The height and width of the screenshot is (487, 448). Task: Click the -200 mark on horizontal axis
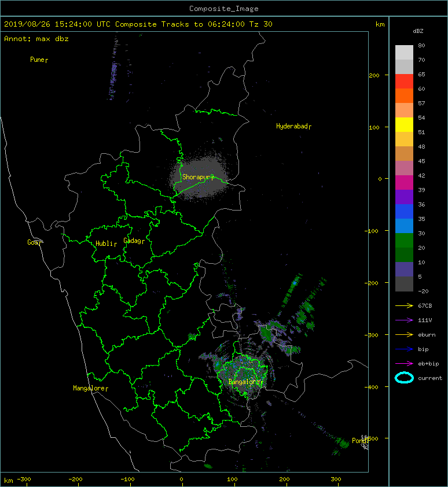pyautogui.click(x=75, y=479)
